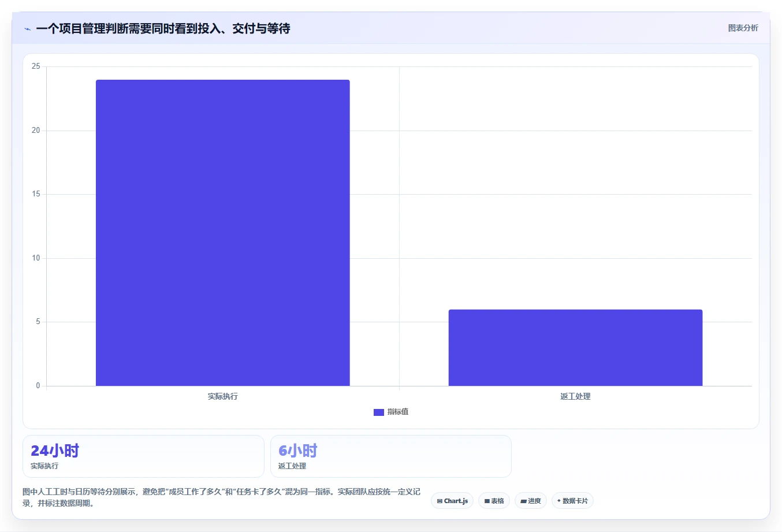
Task: Click the y-axis value 20
Action: [36, 131]
